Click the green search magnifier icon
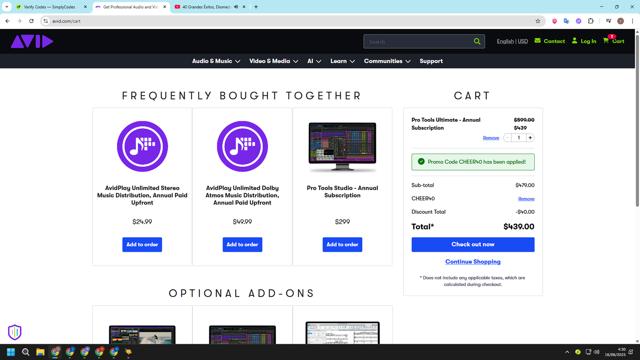 click(477, 41)
